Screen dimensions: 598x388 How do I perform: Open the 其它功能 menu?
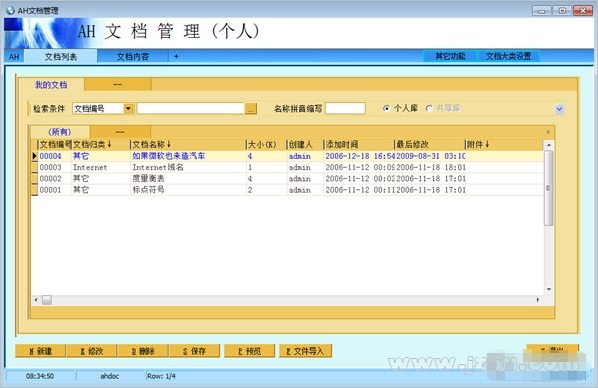click(450, 56)
